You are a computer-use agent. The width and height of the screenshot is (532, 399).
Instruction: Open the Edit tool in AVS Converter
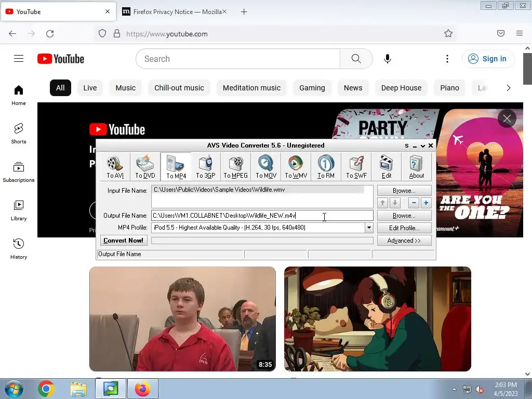(387, 166)
